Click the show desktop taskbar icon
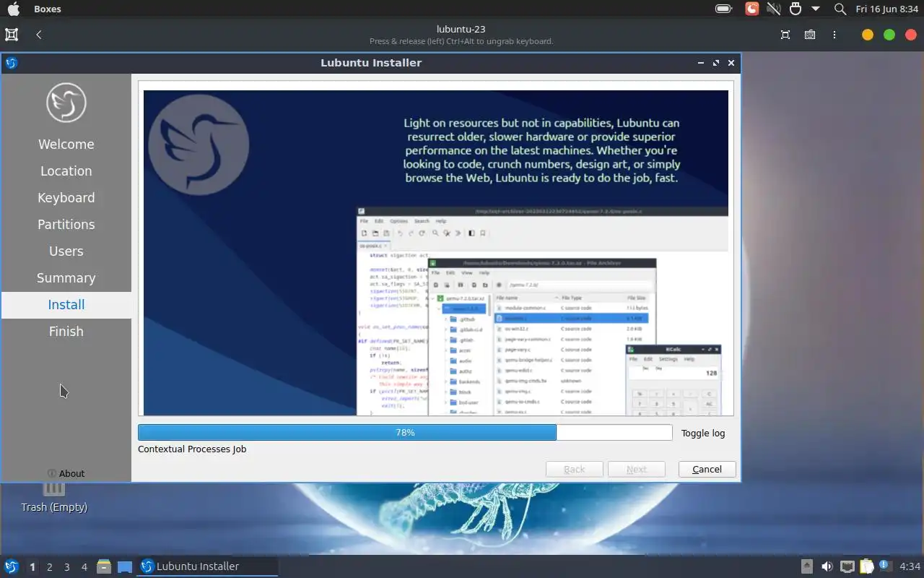The height and width of the screenshot is (578, 924). pos(125,567)
